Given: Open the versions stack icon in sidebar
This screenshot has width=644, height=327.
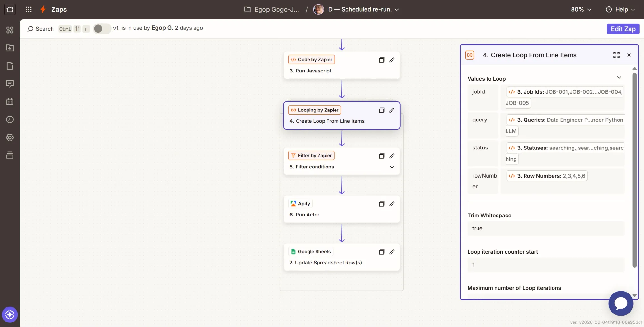Looking at the screenshot, I should click(x=10, y=155).
